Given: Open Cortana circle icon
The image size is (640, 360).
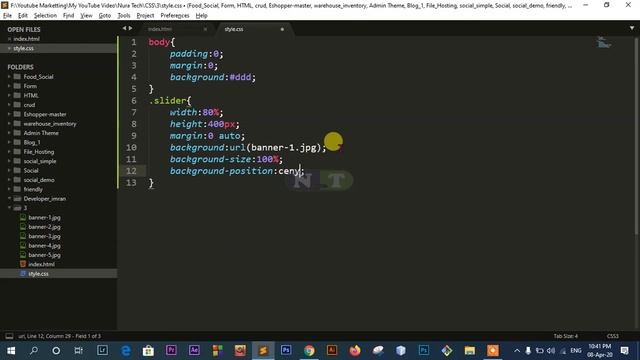Looking at the screenshot, I should point(56,351).
